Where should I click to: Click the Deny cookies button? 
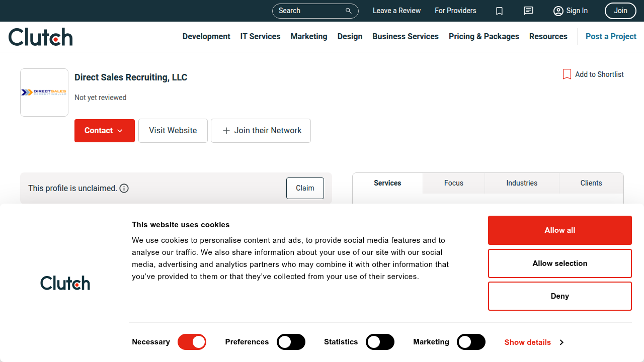click(x=560, y=296)
